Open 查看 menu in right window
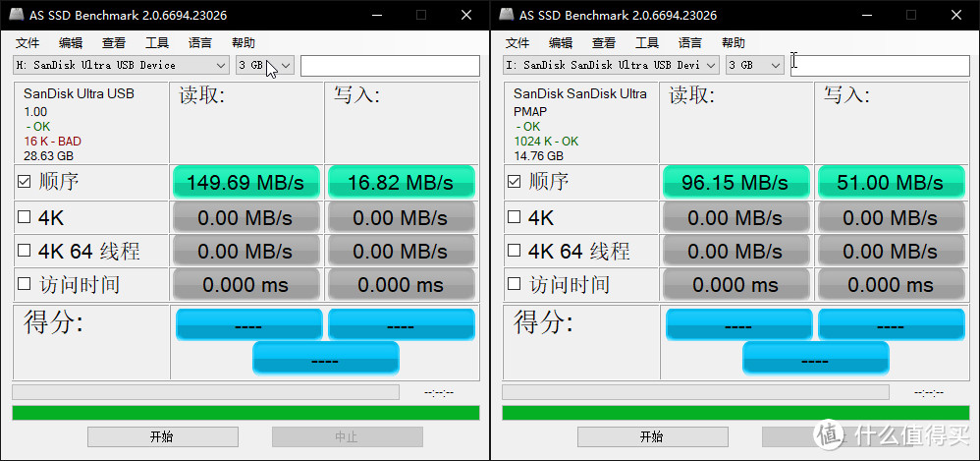 pyautogui.click(x=604, y=43)
